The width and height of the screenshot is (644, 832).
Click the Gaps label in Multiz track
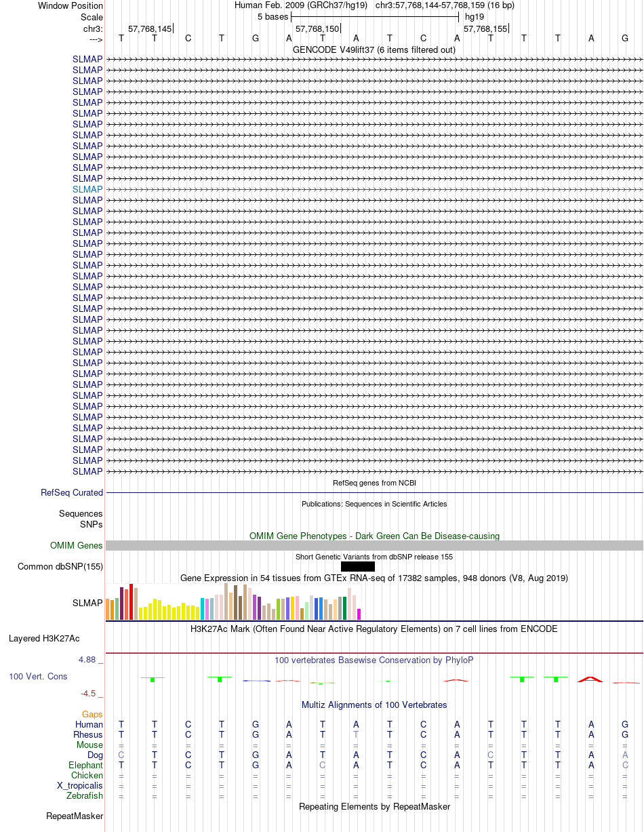coord(92,715)
